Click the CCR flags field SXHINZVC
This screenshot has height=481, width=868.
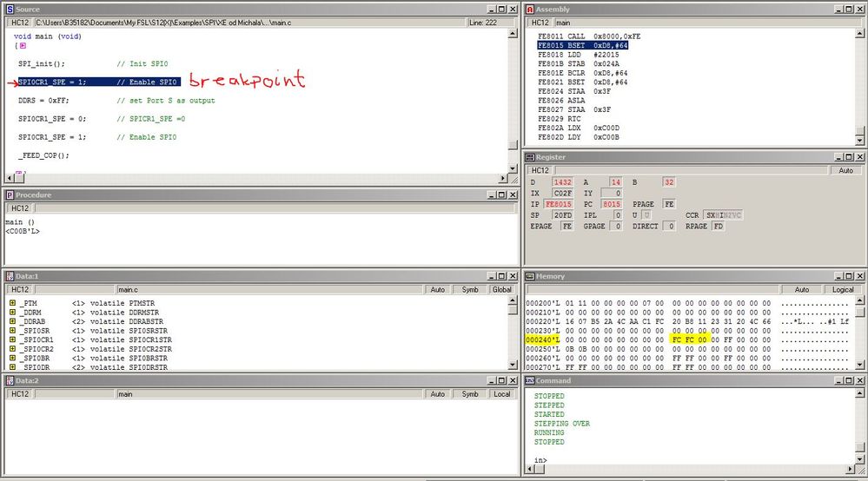(x=723, y=215)
